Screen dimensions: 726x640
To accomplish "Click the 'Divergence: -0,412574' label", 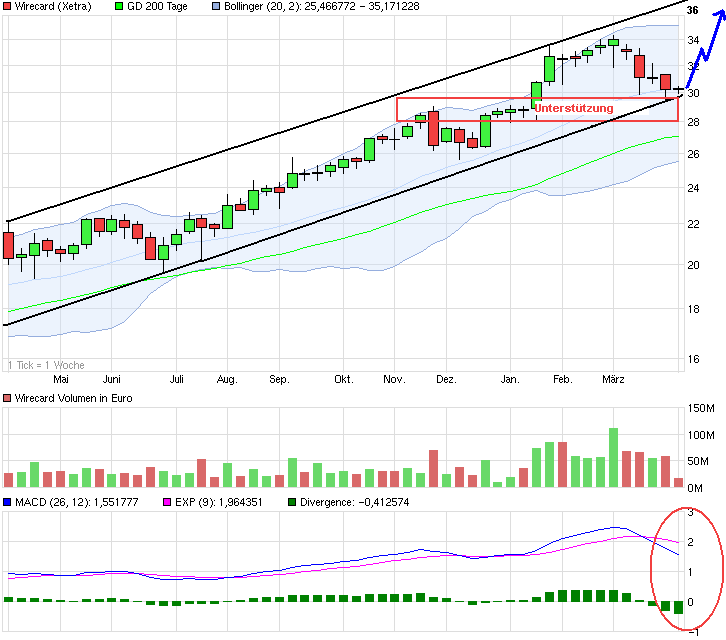I will (355, 502).
